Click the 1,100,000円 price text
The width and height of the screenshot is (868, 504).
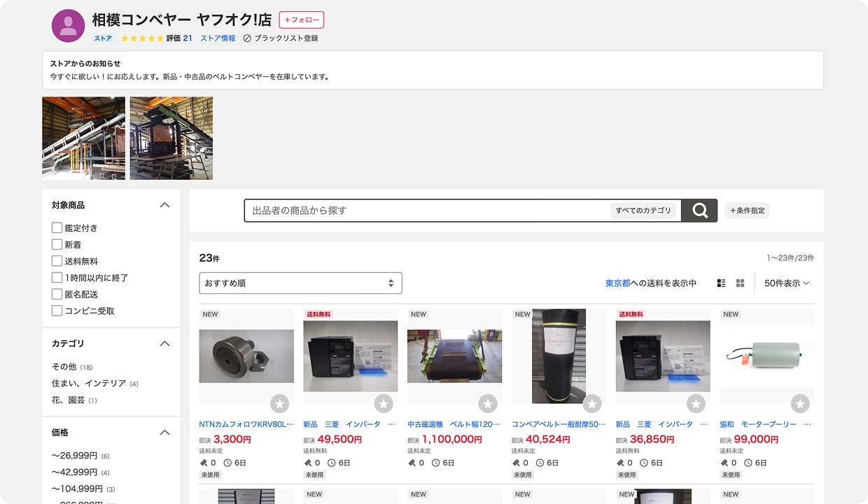pyautogui.click(x=451, y=440)
